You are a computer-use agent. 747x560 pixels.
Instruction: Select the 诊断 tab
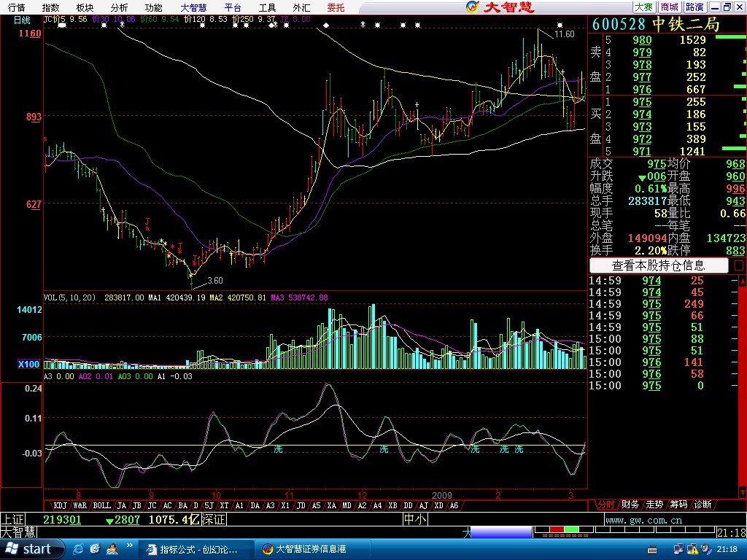(x=703, y=505)
